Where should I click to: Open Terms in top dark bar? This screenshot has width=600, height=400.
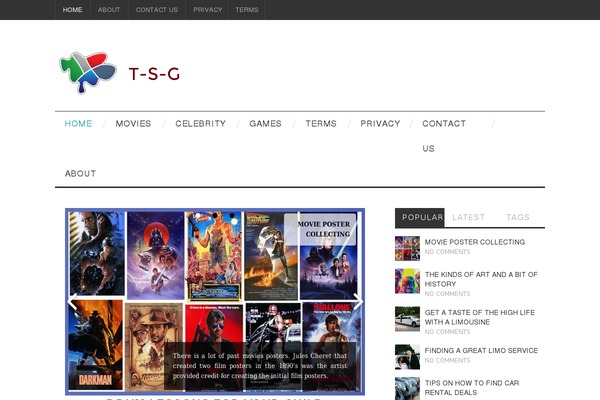(x=247, y=10)
